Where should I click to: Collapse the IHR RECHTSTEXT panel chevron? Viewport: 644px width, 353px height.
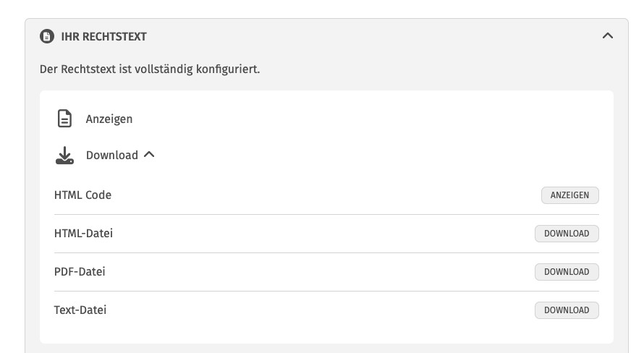pos(608,35)
